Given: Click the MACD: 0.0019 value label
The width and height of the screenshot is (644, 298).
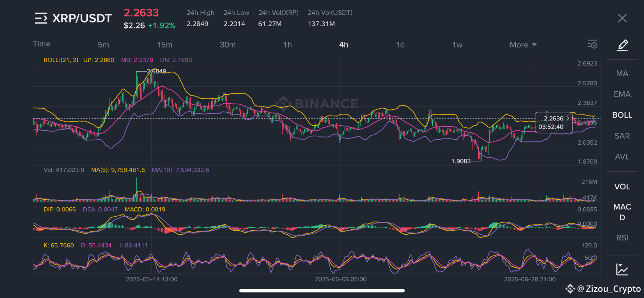Looking at the screenshot, I should (x=145, y=209).
